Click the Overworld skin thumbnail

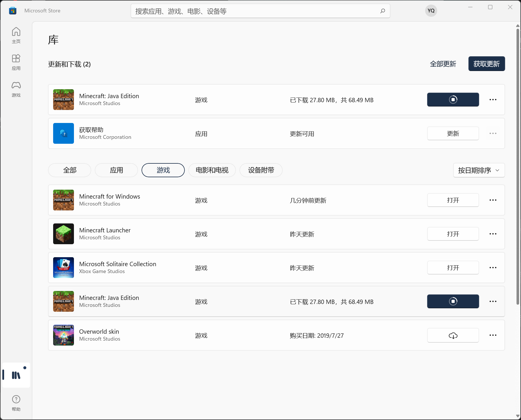pos(64,335)
